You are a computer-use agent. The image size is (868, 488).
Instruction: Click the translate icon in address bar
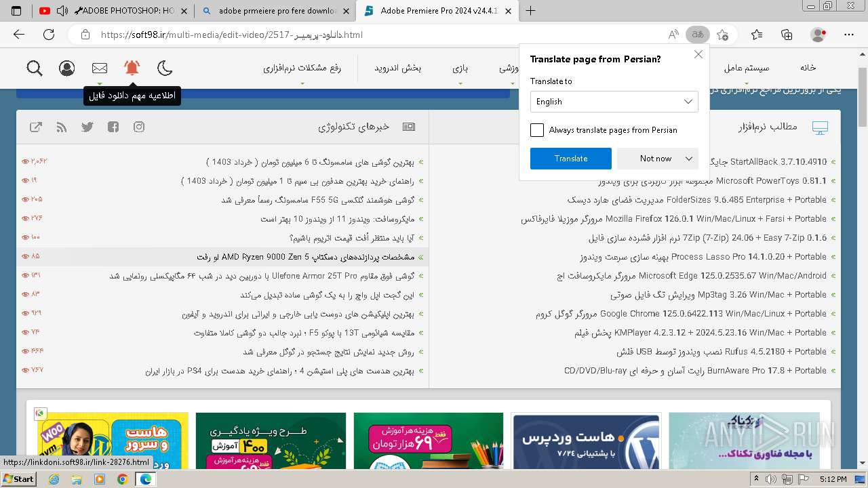pos(697,35)
